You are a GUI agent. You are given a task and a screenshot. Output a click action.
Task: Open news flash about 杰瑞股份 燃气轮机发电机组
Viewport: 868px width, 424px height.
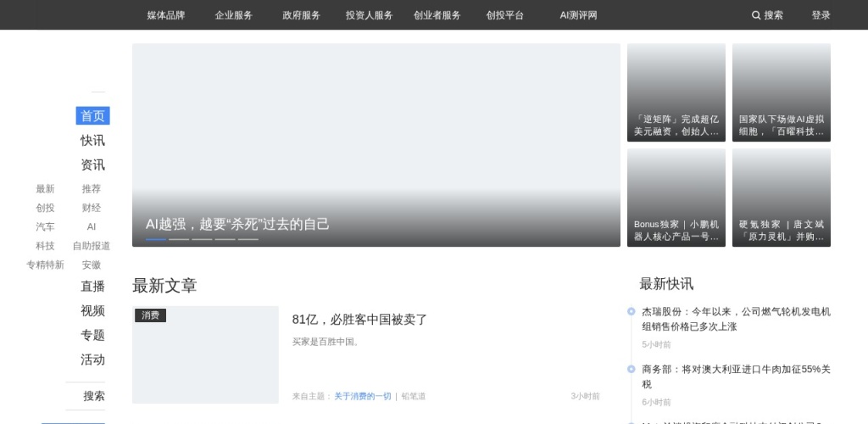click(737, 320)
